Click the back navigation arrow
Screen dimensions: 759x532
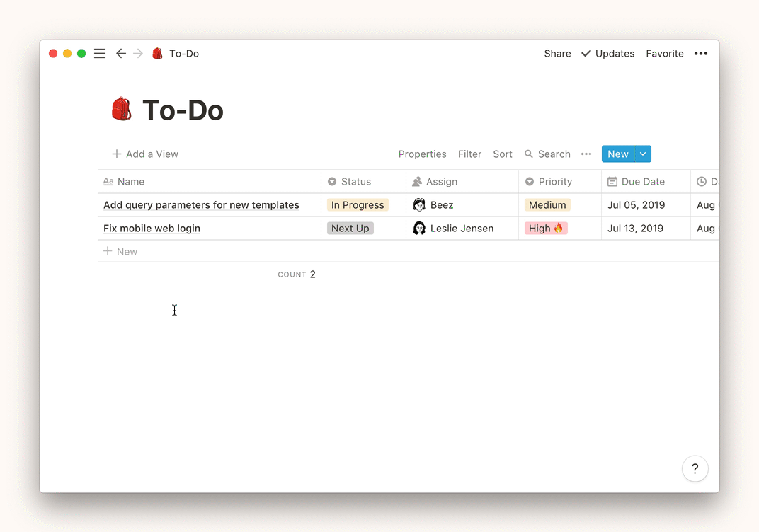tap(121, 54)
